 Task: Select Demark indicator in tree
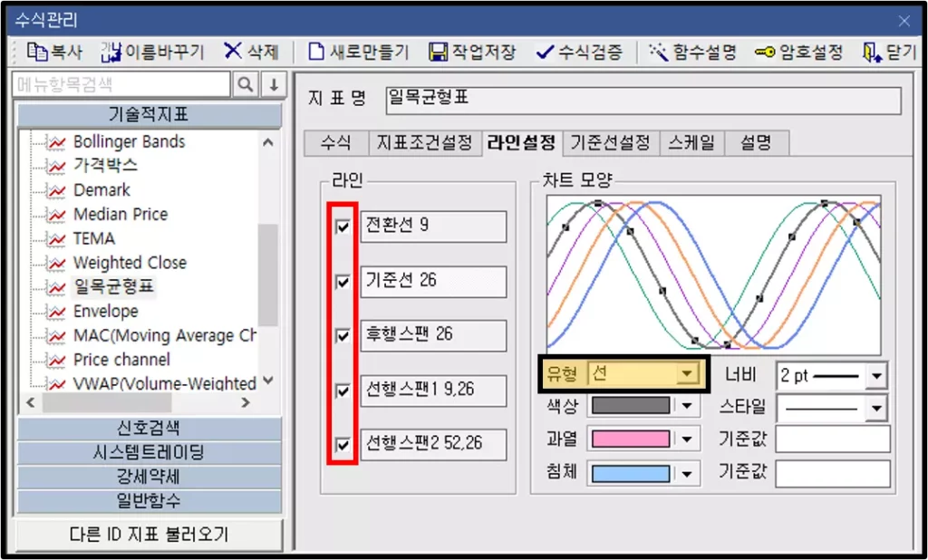point(101,190)
